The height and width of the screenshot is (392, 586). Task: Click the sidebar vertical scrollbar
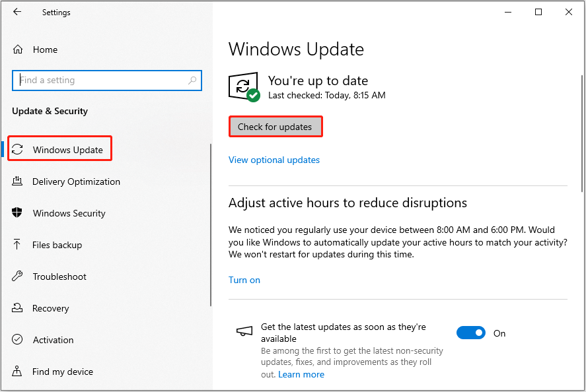(211, 224)
